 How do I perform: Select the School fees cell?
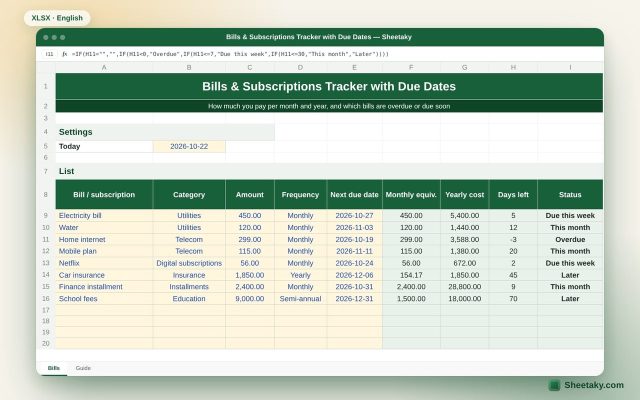pos(104,299)
